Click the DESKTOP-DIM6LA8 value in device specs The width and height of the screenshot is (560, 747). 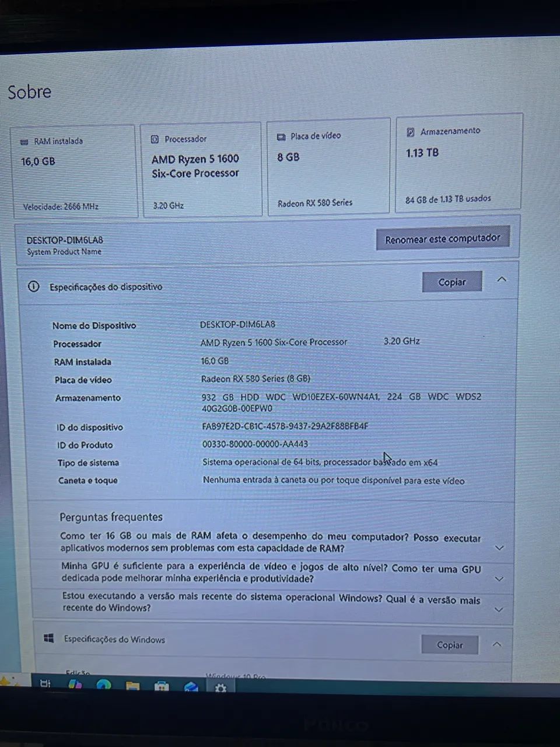tap(237, 324)
